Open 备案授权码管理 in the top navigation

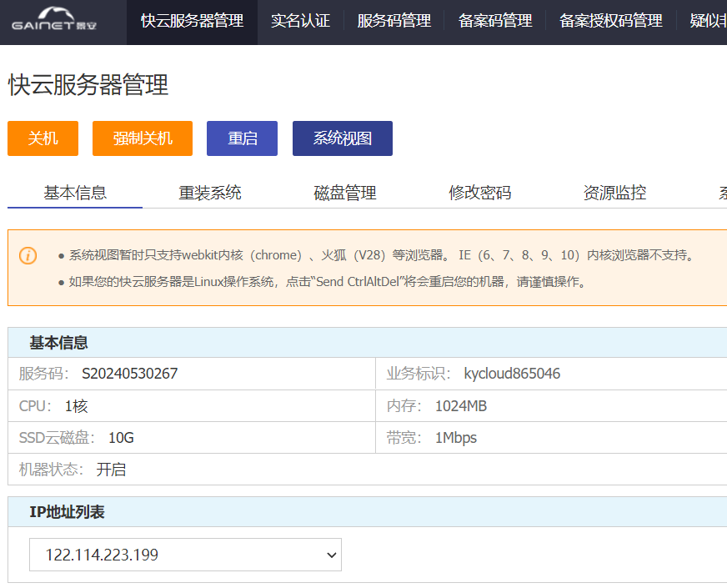tap(611, 22)
